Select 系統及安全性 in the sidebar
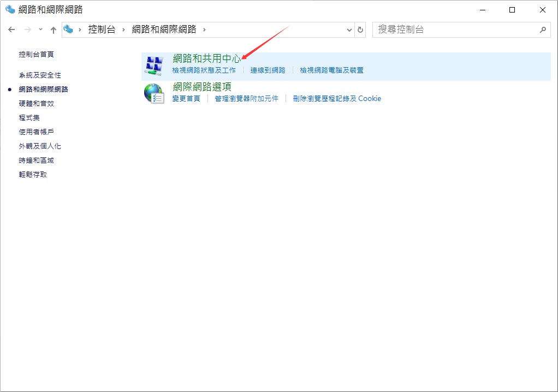Screen dimensions: 558x392 40,75
